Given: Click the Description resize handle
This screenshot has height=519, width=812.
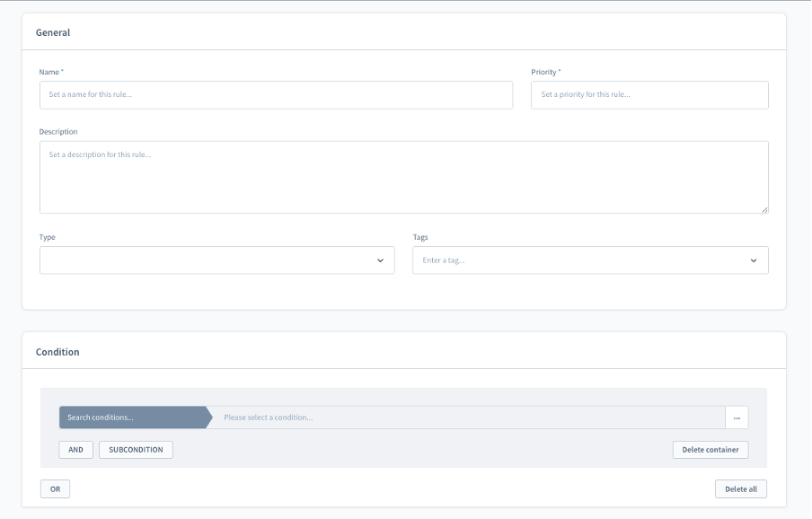Looking at the screenshot, I should point(764,209).
